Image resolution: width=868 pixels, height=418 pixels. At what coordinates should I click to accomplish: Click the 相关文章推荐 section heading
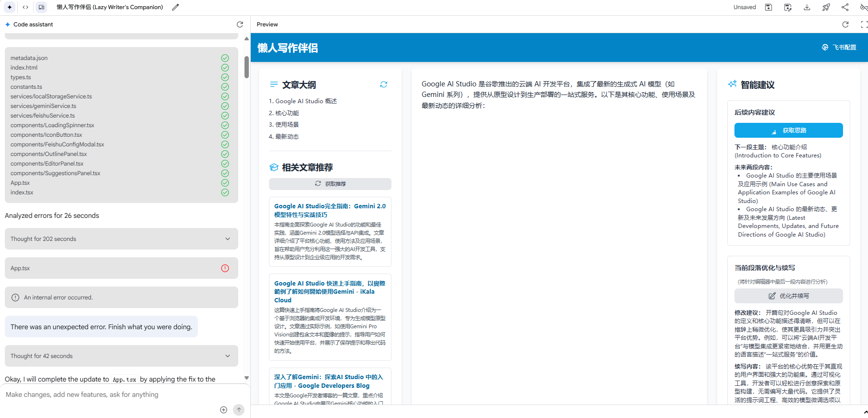click(307, 167)
